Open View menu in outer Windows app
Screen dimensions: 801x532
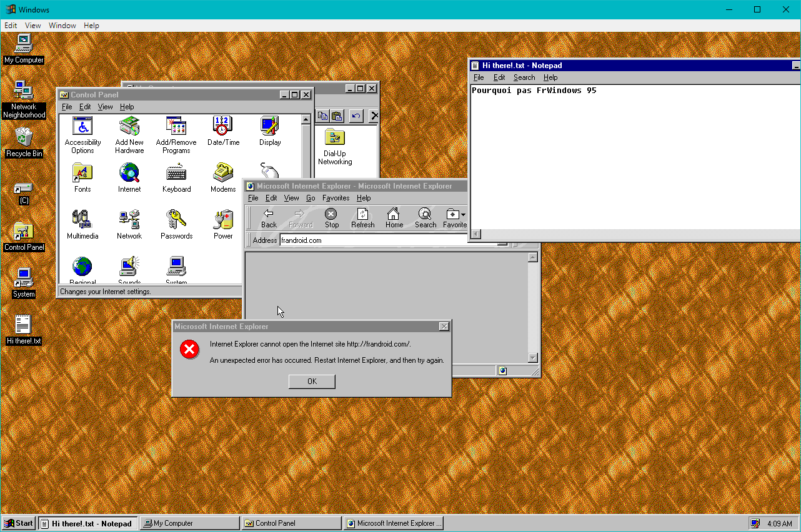tap(33, 26)
